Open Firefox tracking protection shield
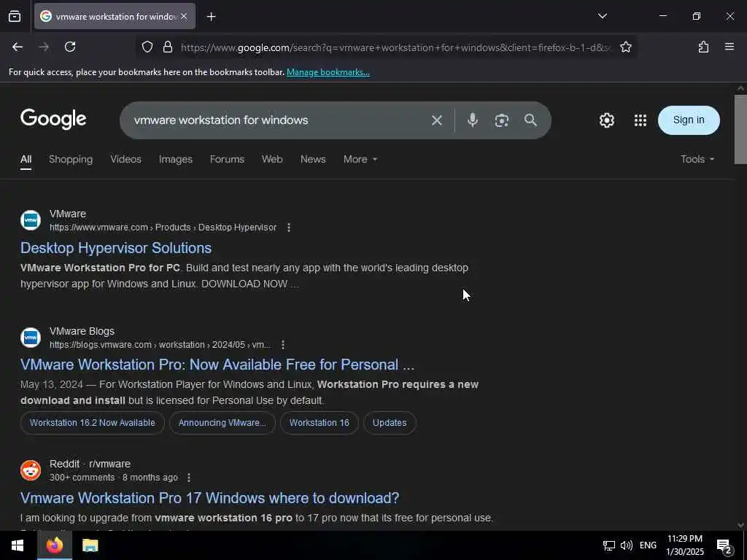This screenshot has height=560, width=747. tap(147, 47)
